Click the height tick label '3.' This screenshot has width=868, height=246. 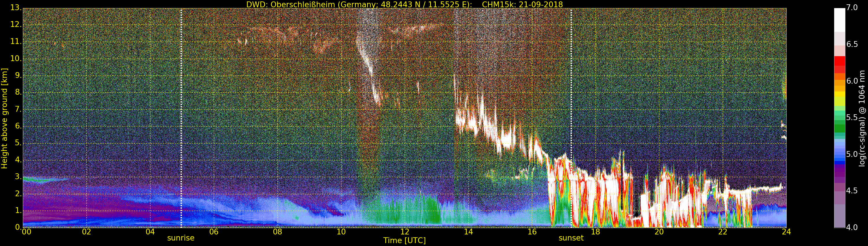(x=18, y=177)
